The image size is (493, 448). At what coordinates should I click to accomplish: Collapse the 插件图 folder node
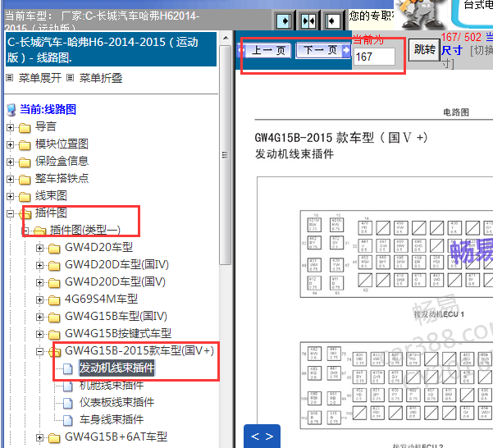point(10,214)
